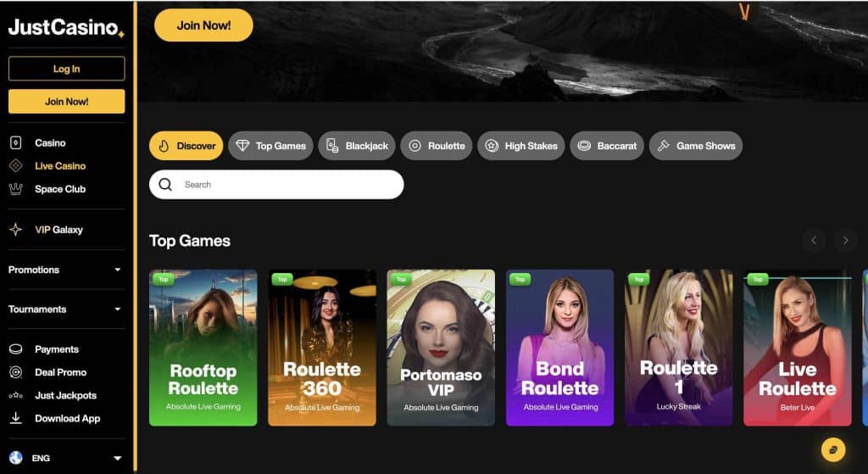Click the Casino icon in the sidebar

(15, 143)
